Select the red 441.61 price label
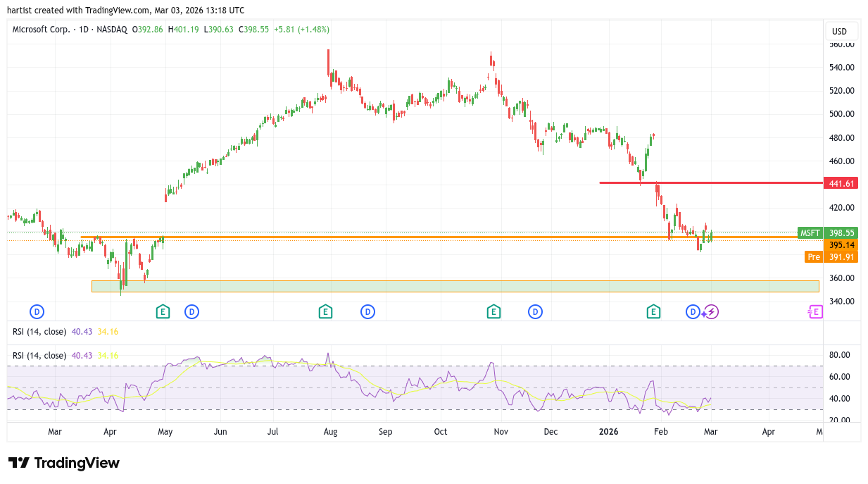 pyautogui.click(x=841, y=183)
